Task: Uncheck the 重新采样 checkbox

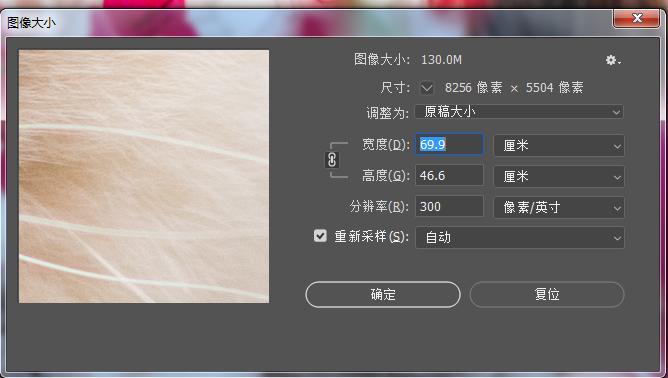Action: coord(320,236)
